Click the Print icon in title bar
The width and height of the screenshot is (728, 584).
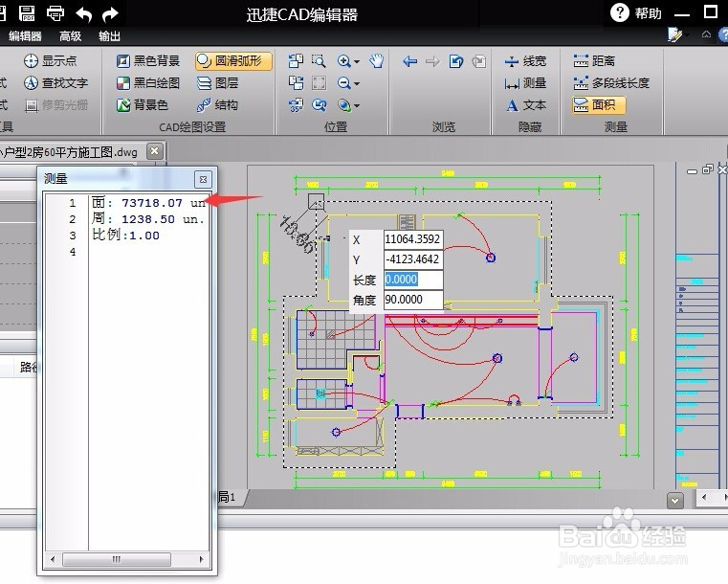point(55,13)
